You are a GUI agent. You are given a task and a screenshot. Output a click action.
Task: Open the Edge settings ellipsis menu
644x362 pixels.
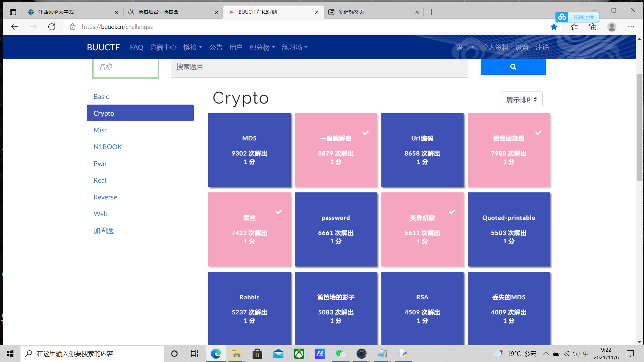coord(631,27)
